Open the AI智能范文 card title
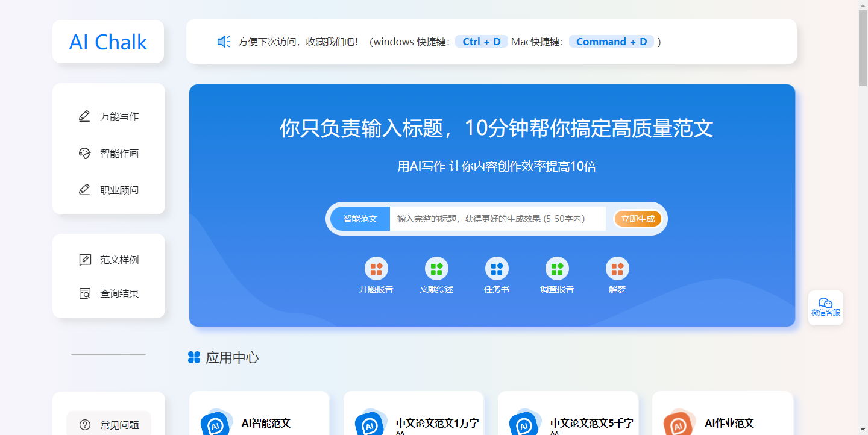The height and width of the screenshot is (435, 868). click(x=266, y=424)
